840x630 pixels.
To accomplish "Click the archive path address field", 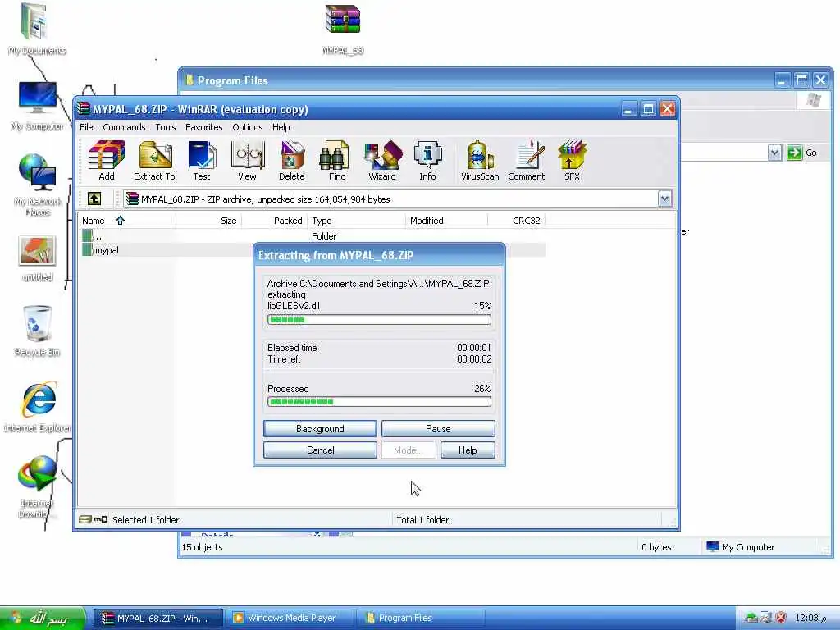I will click(x=391, y=199).
